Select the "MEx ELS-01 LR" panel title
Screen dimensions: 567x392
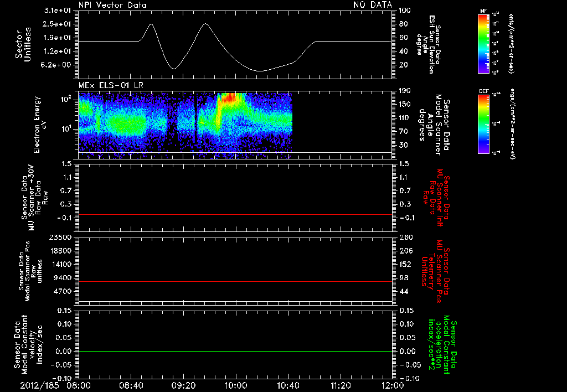point(111,86)
